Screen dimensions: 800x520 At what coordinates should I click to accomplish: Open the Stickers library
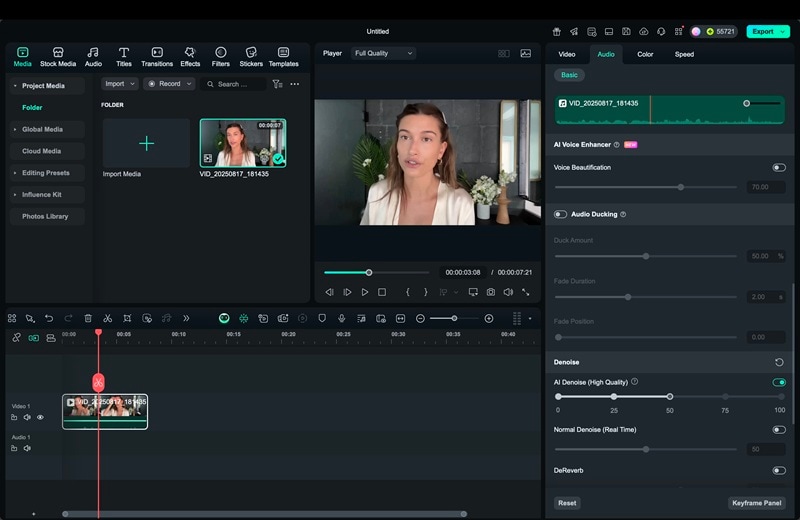pos(251,57)
